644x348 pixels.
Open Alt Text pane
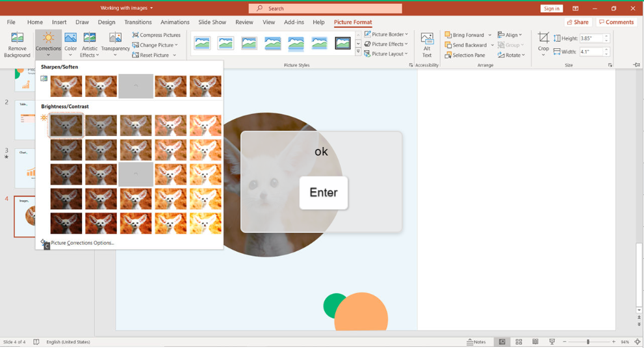click(x=427, y=44)
